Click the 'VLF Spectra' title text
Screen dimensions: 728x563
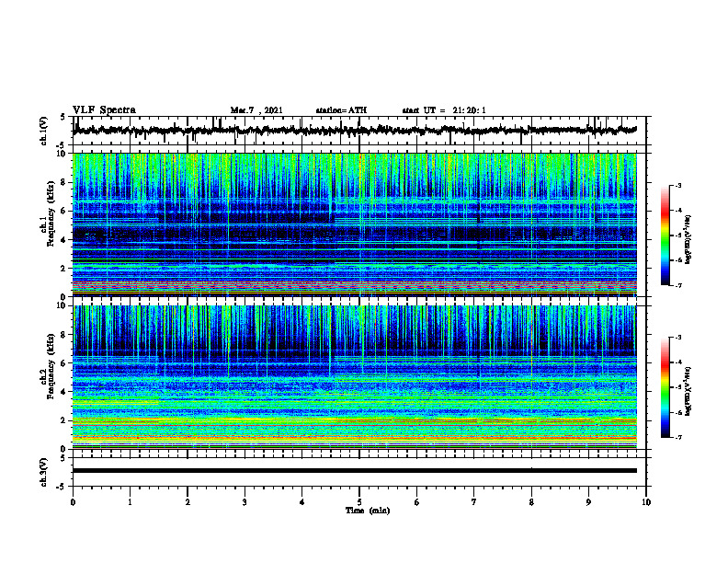point(104,110)
